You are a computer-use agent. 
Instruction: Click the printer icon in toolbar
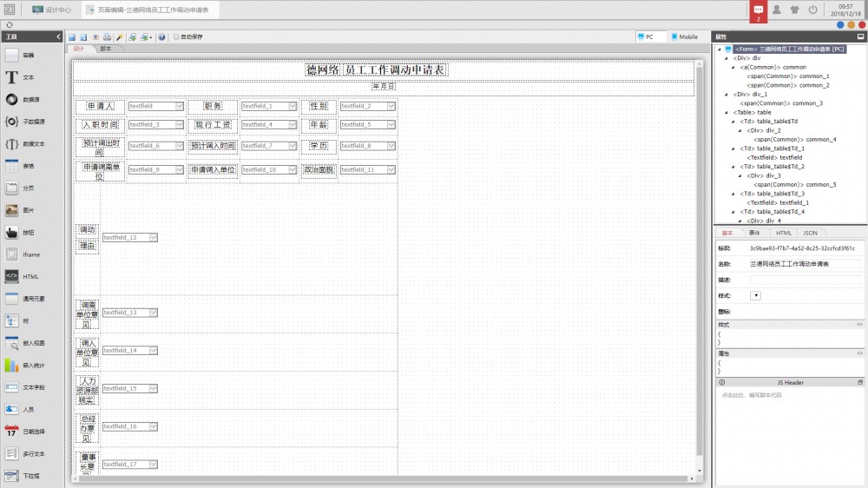[x=107, y=37]
